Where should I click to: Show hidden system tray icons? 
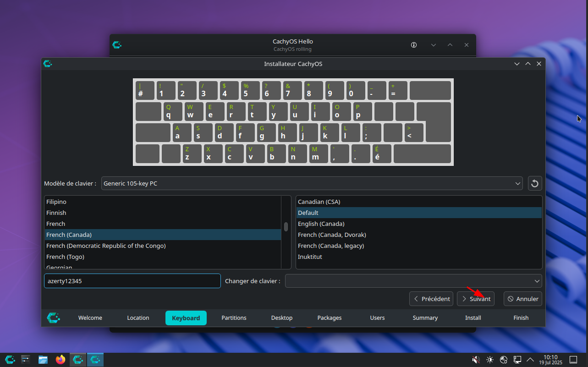click(x=530, y=360)
